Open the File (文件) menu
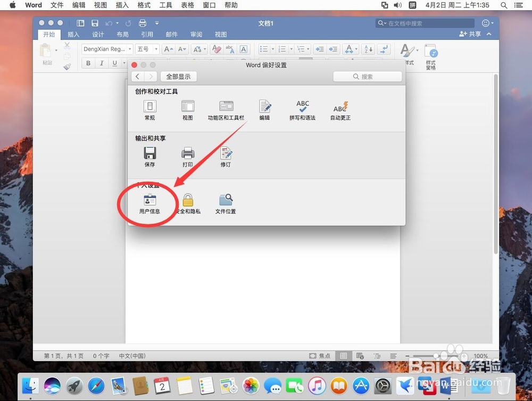This screenshot has height=401, width=532. click(57, 5)
